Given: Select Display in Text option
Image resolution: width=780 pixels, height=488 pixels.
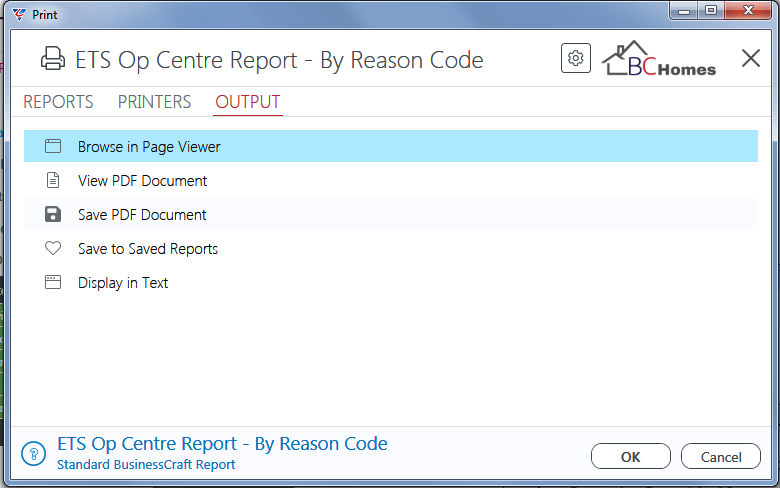Looking at the screenshot, I should pyautogui.click(x=390, y=283).
